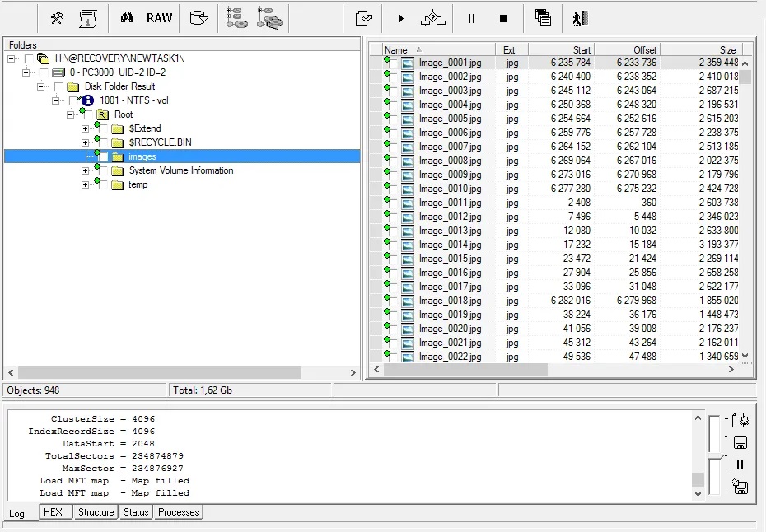Open the Structure tab
Screen dimensions: 766x532
(x=96, y=512)
